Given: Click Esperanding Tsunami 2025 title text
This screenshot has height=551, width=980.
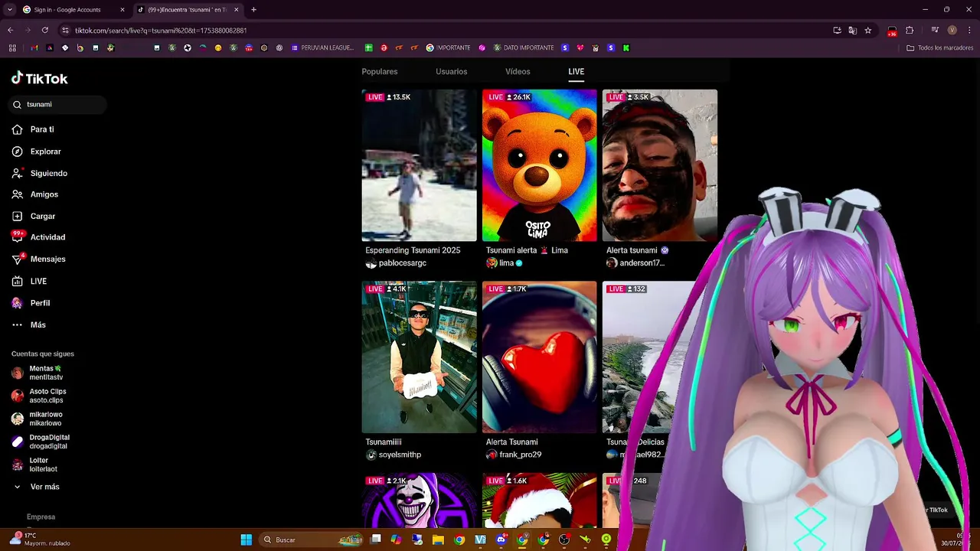Looking at the screenshot, I should click(x=413, y=250).
